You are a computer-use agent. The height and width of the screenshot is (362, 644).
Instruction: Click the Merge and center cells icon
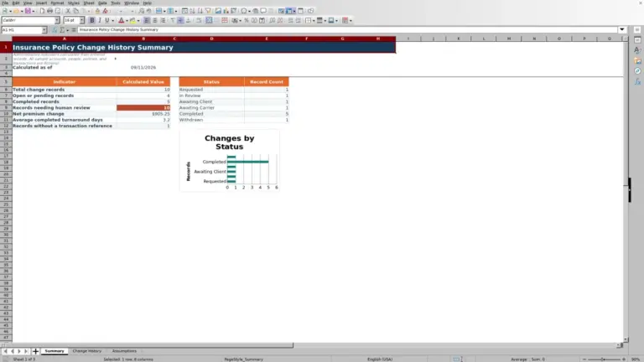pos(209,20)
